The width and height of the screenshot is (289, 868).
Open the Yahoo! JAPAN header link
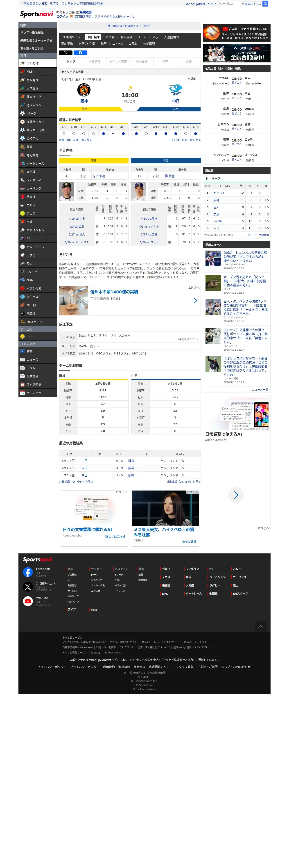pos(195,4)
